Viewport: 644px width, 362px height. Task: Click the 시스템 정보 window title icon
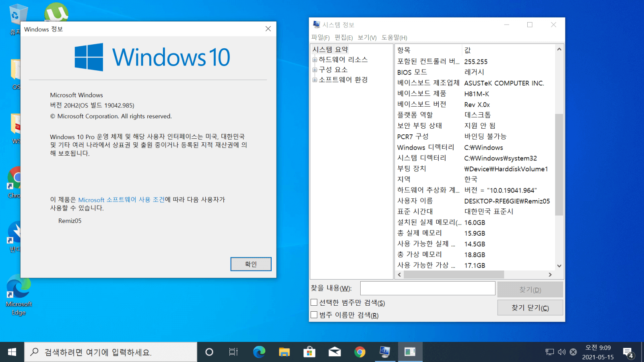click(x=317, y=25)
